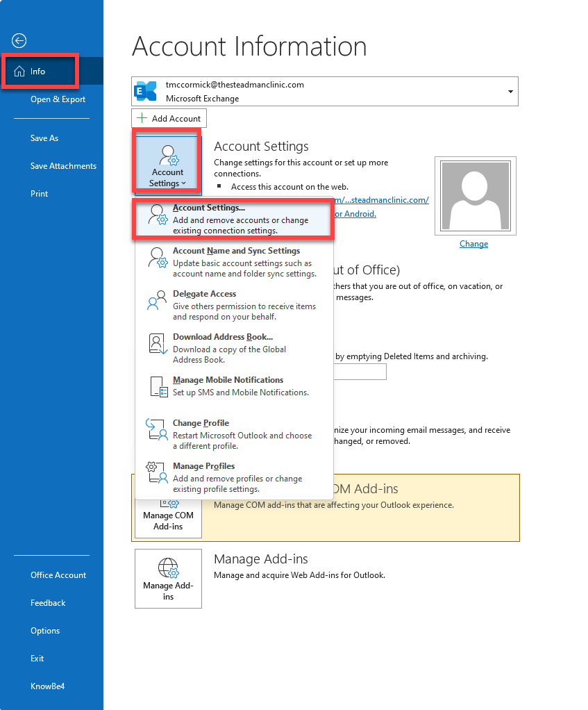Click the Change Profile icon
The height and width of the screenshot is (710, 588).
coord(157,429)
